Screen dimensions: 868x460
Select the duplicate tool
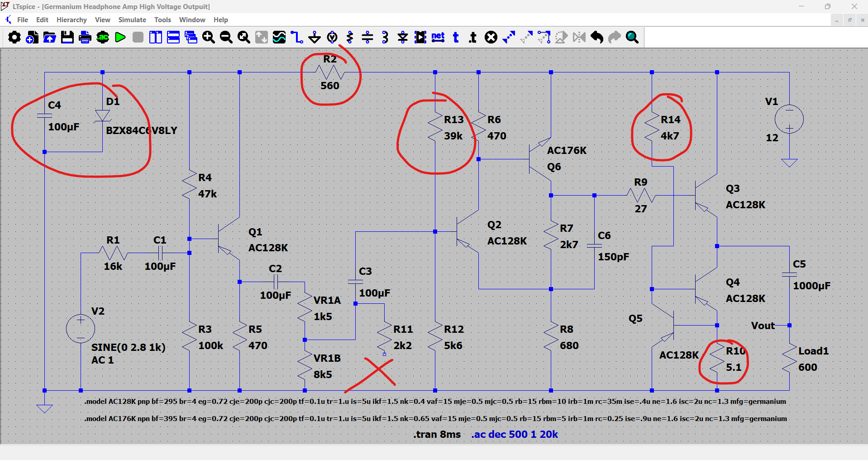point(509,37)
